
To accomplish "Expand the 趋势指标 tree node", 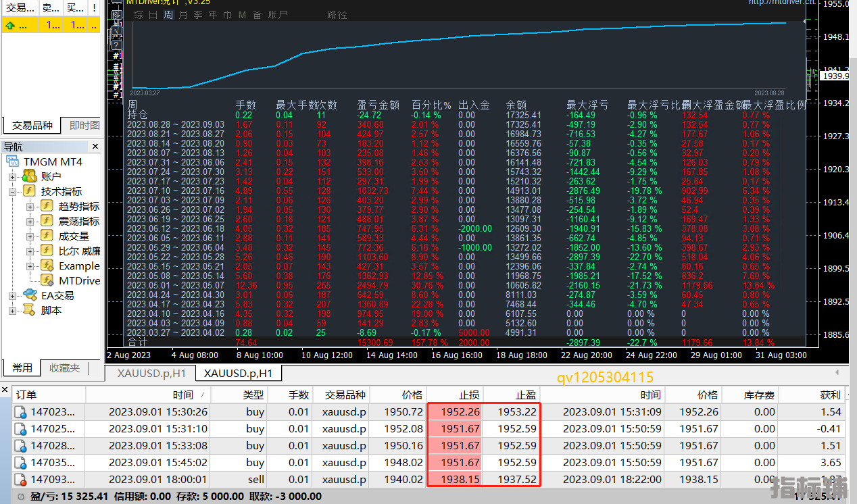I will coord(30,206).
